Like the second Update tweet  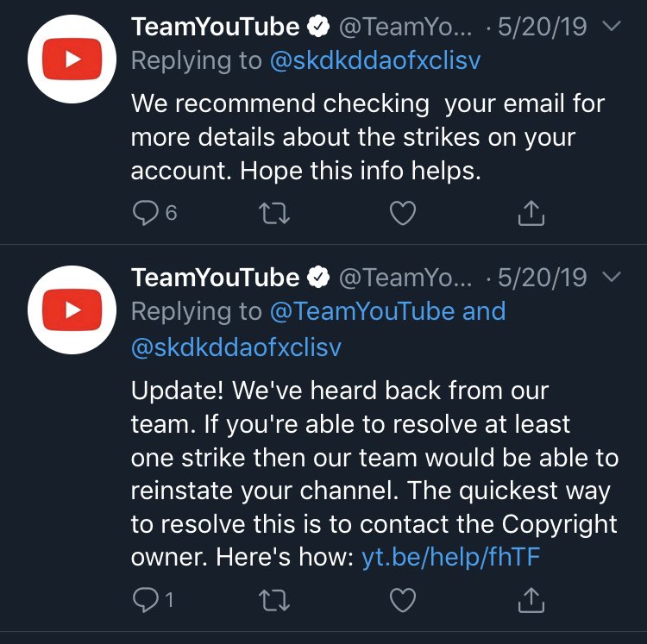tap(403, 597)
